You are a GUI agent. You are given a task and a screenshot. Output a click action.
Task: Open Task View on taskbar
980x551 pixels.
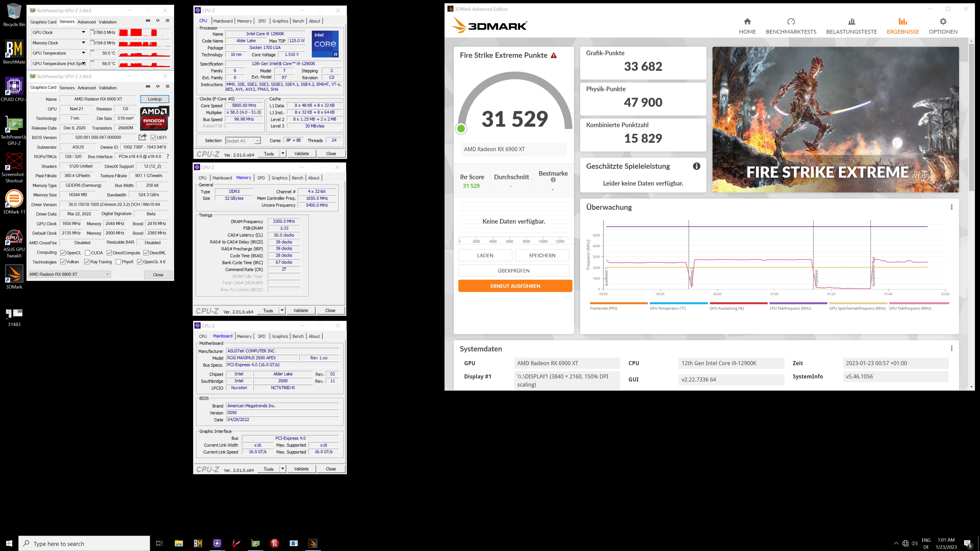pos(160,543)
